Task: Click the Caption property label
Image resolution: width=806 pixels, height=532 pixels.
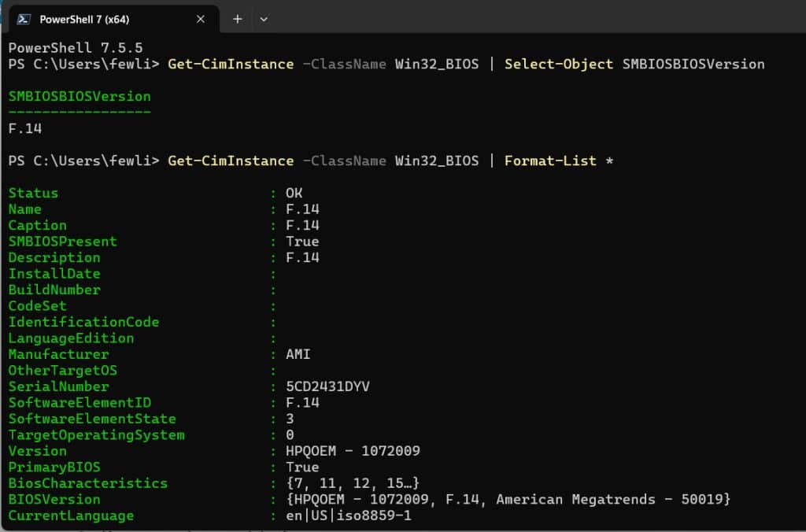Action: coord(38,225)
